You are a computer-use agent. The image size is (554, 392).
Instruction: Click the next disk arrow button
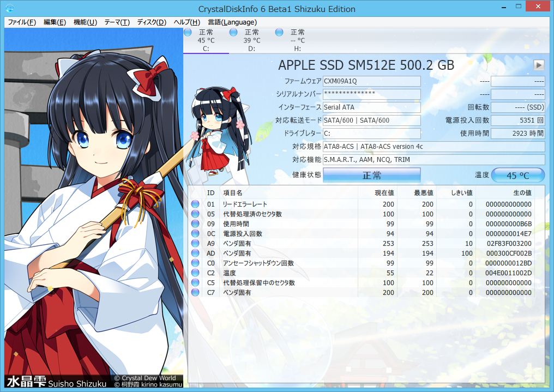pos(539,65)
